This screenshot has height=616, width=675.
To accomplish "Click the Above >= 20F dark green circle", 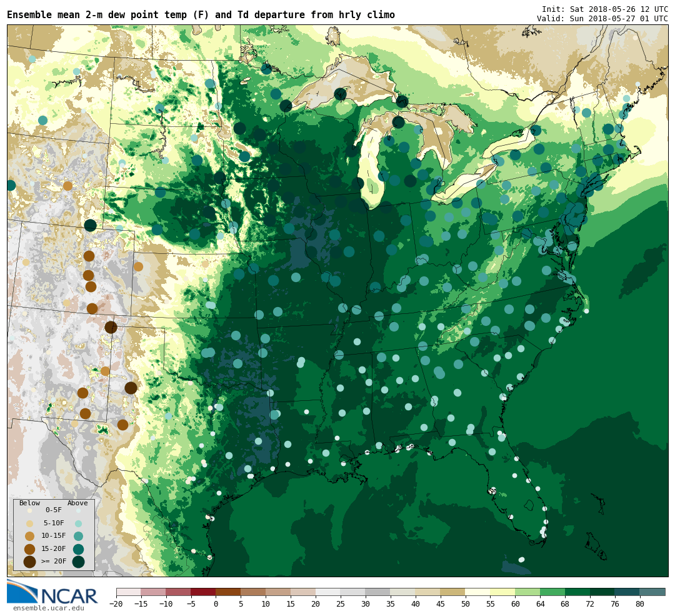I will [x=78, y=562].
